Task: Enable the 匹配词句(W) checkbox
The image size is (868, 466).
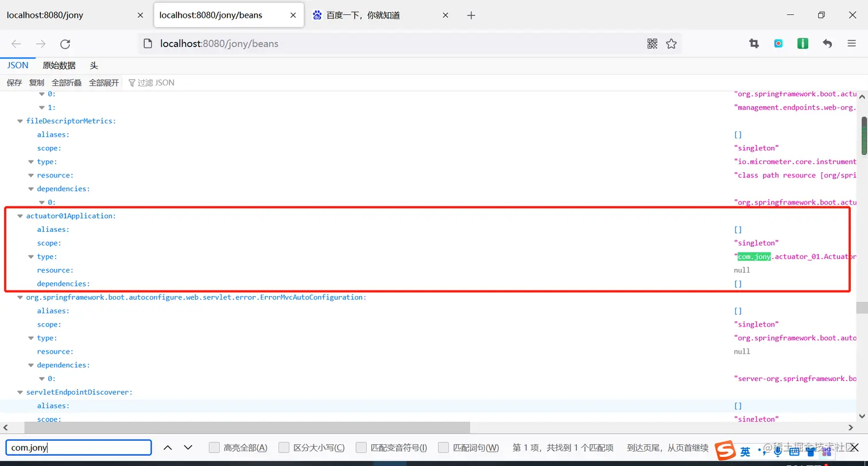Action: tap(443, 448)
